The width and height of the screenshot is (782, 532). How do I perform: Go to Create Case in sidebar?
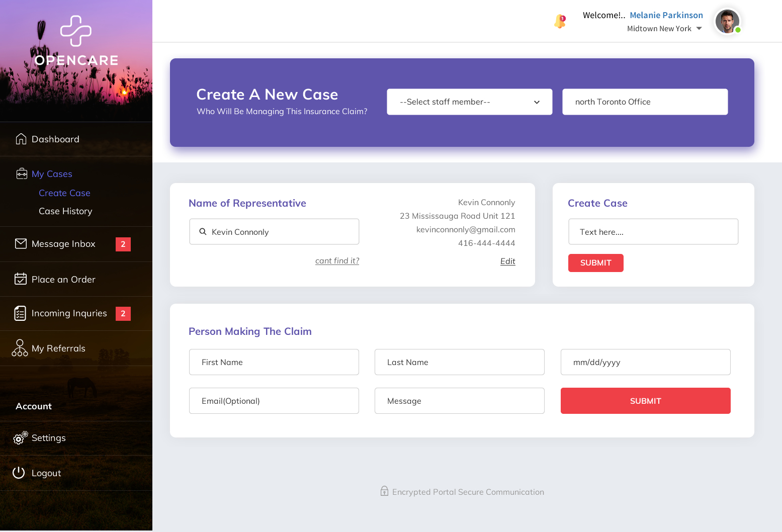64,193
